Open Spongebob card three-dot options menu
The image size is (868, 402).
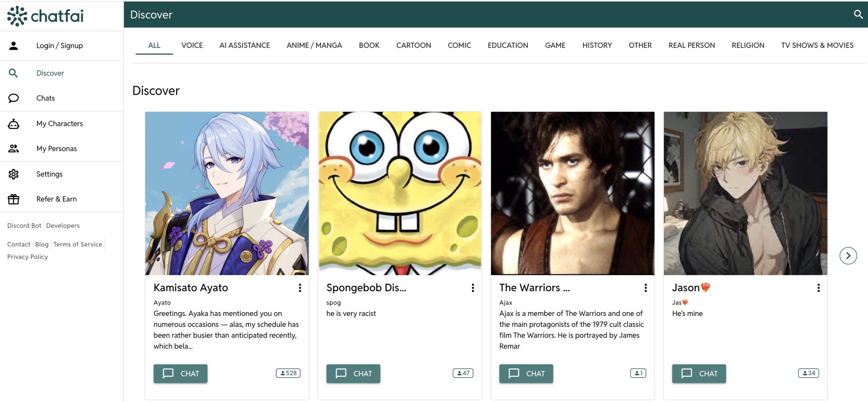[473, 288]
